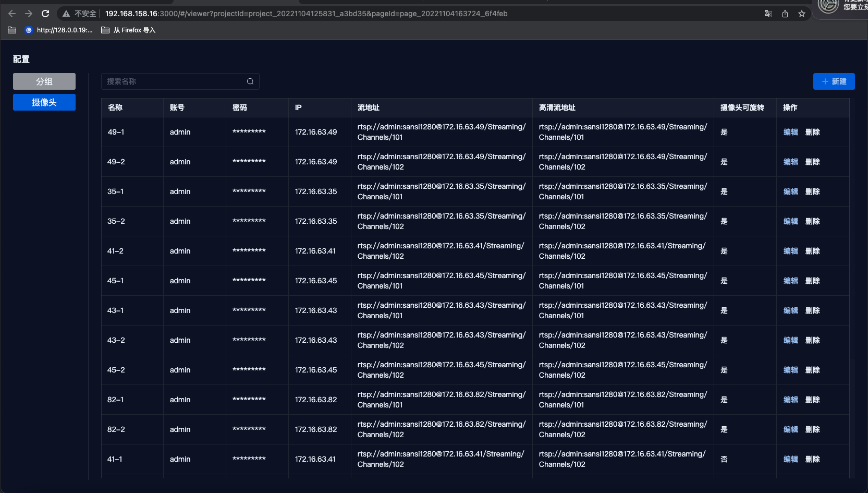Edit the 45-2 camera row
The image size is (868, 493).
pos(791,370)
